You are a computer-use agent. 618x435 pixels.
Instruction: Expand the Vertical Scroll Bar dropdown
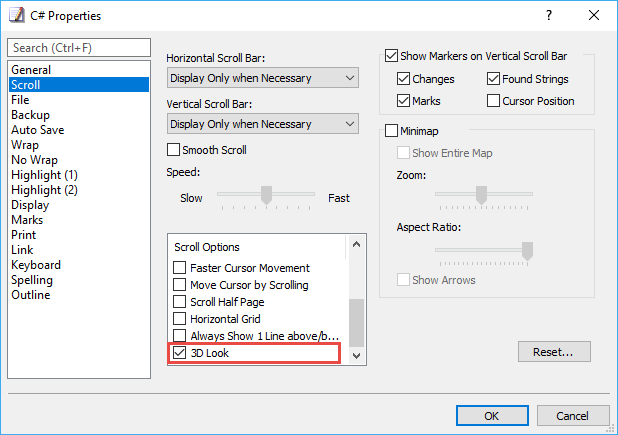(x=263, y=124)
